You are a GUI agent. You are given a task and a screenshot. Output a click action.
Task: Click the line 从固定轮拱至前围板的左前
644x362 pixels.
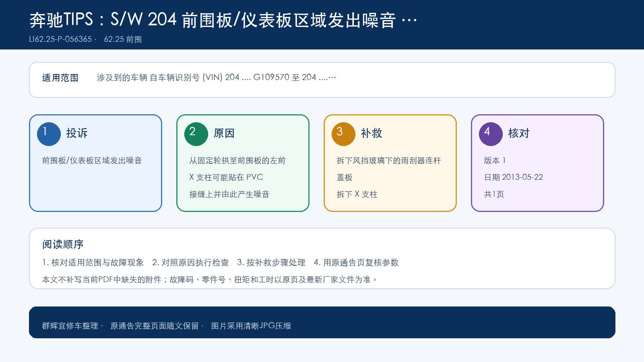[x=237, y=160]
